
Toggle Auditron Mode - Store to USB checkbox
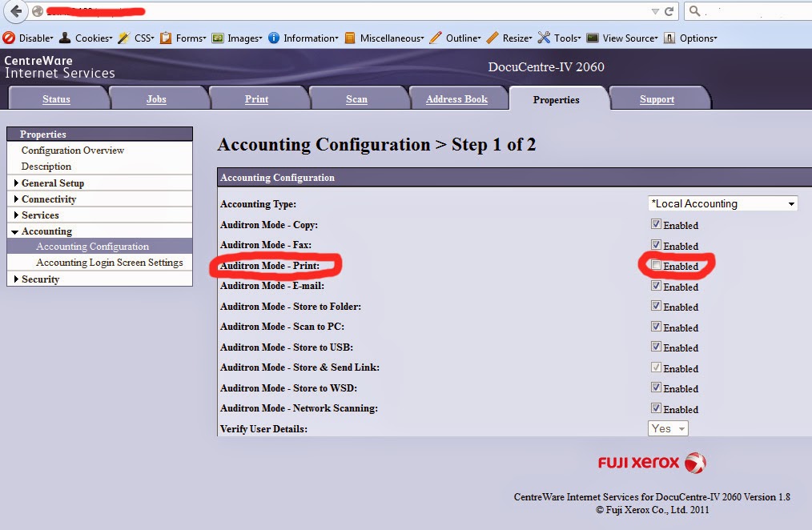pos(656,347)
